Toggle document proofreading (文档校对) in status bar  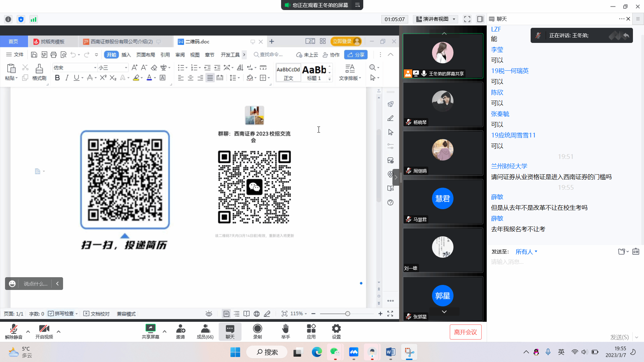coord(97,314)
